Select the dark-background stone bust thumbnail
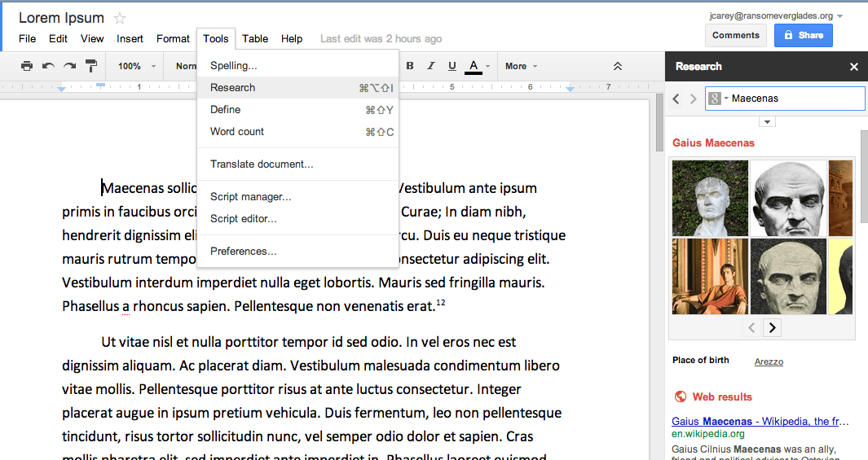Viewport: 868px width, 460px height. point(788,277)
